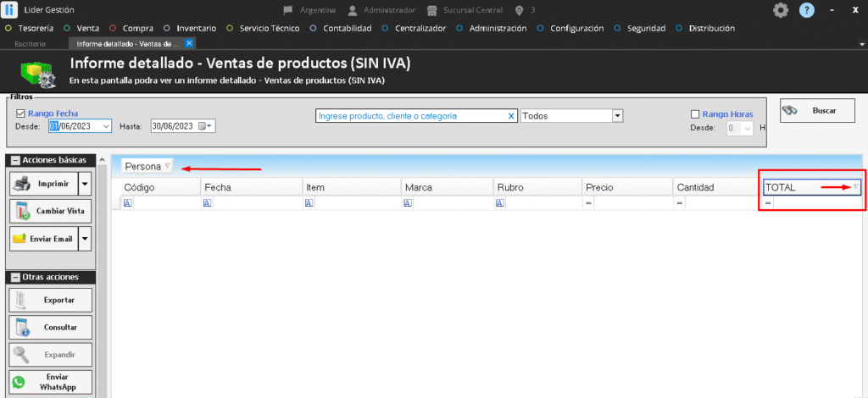
Task: Open the Todos dropdown list
Action: tap(617, 116)
